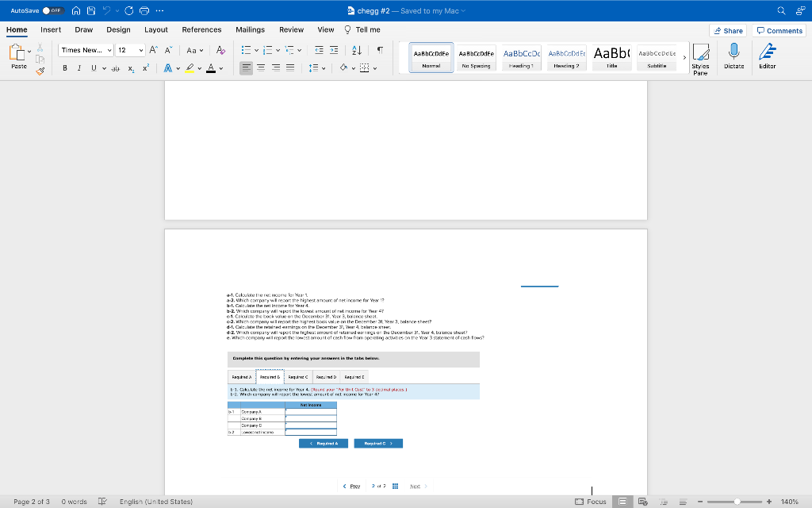Viewport: 812px width, 508px height.
Task: Expand the styles gallery arrow
Action: coord(684,57)
